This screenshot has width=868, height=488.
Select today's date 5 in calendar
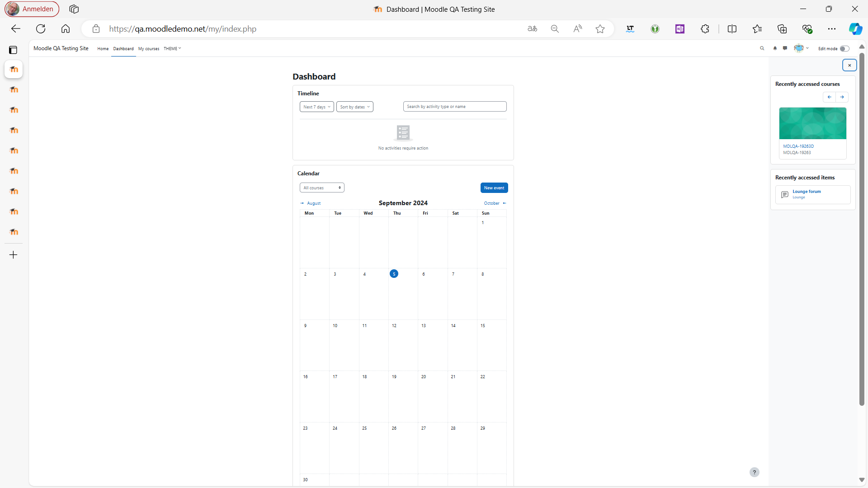(x=394, y=274)
